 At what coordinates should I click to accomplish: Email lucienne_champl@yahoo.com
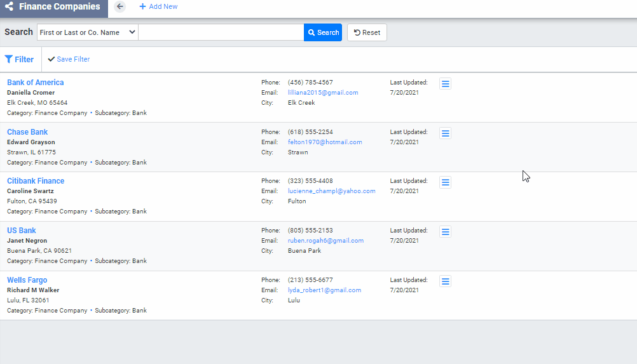[331, 191]
